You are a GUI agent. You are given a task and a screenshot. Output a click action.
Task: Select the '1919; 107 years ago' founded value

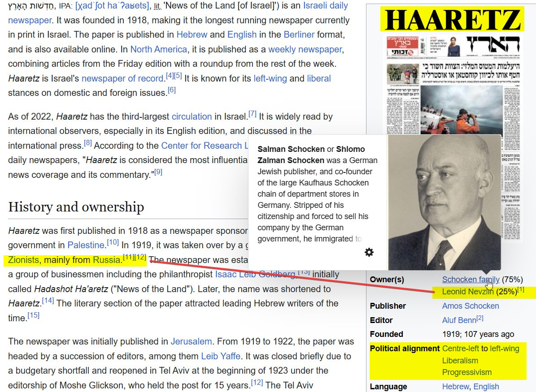click(x=478, y=334)
